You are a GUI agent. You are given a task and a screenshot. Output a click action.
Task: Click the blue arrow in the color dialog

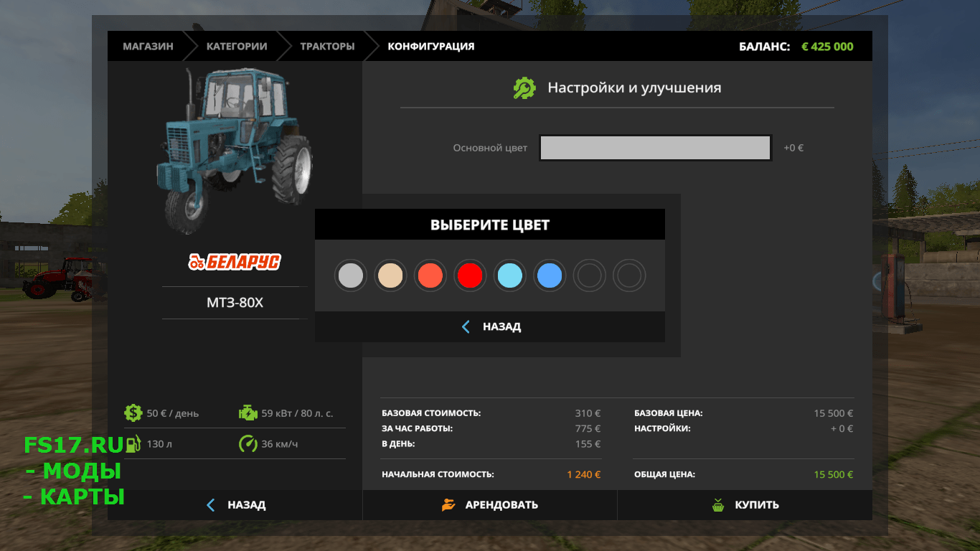[x=466, y=326]
